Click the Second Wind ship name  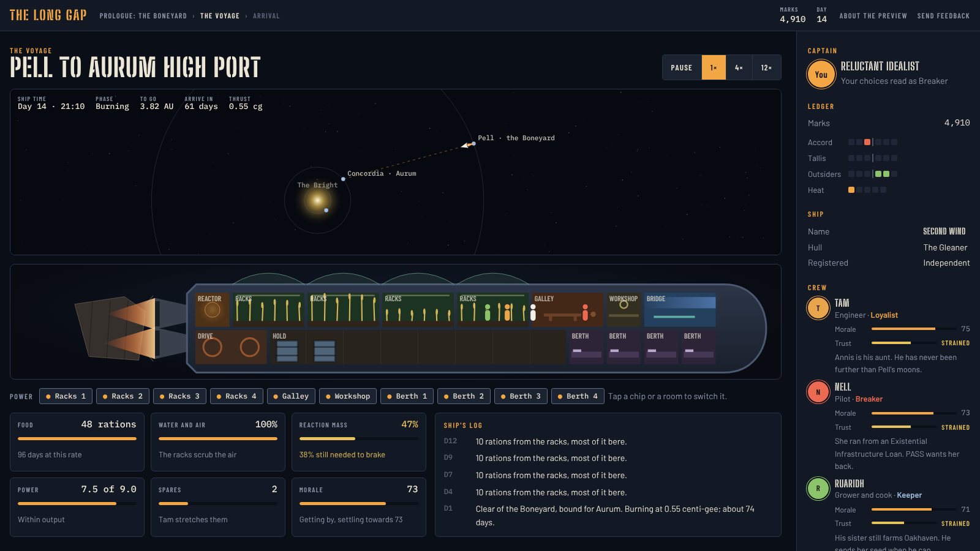pyautogui.click(x=944, y=231)
